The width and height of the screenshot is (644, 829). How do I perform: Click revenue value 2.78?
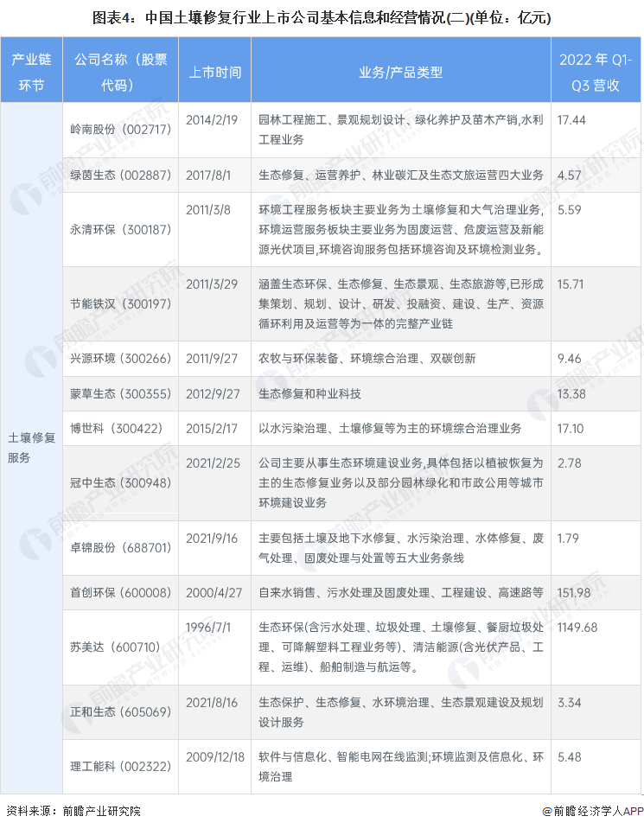pos(569,463)
